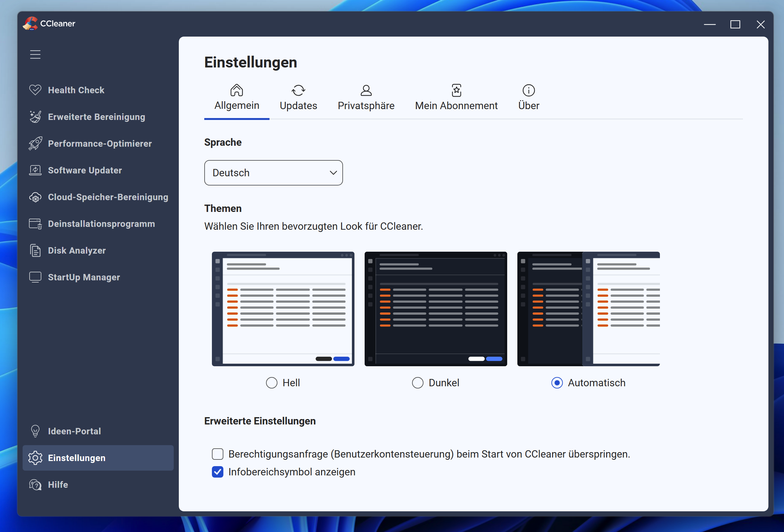784x532 pixels.
Task: Open Deinstallationsprogramm icon in sidebar
Action: pyautogui.click(x=35, y=224)
